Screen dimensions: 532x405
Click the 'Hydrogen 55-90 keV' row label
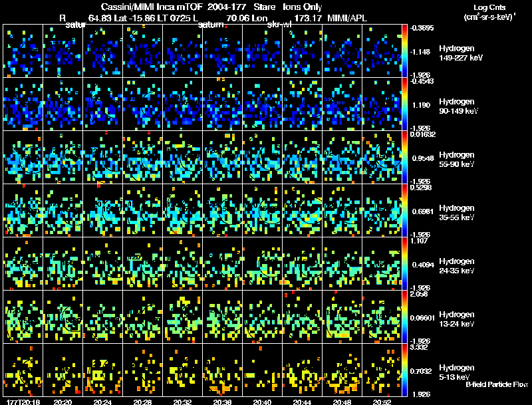tap(457, 160)
